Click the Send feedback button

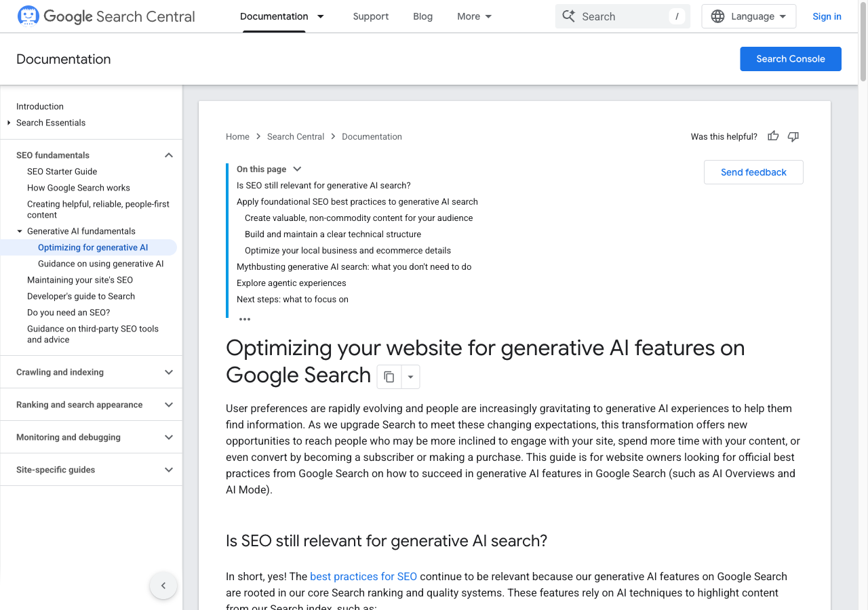(x=753, y=172)
